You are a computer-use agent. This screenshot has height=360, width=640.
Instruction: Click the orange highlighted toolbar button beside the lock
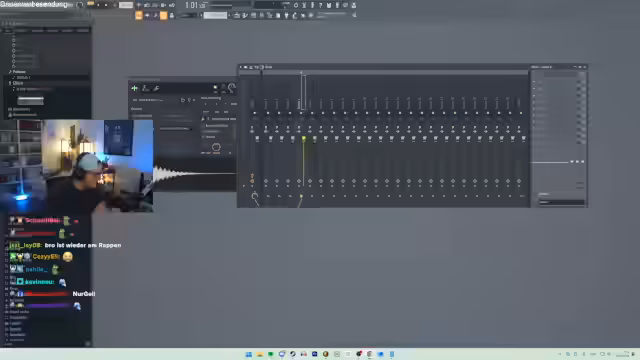pyautogui.click(x=163, y=16)
